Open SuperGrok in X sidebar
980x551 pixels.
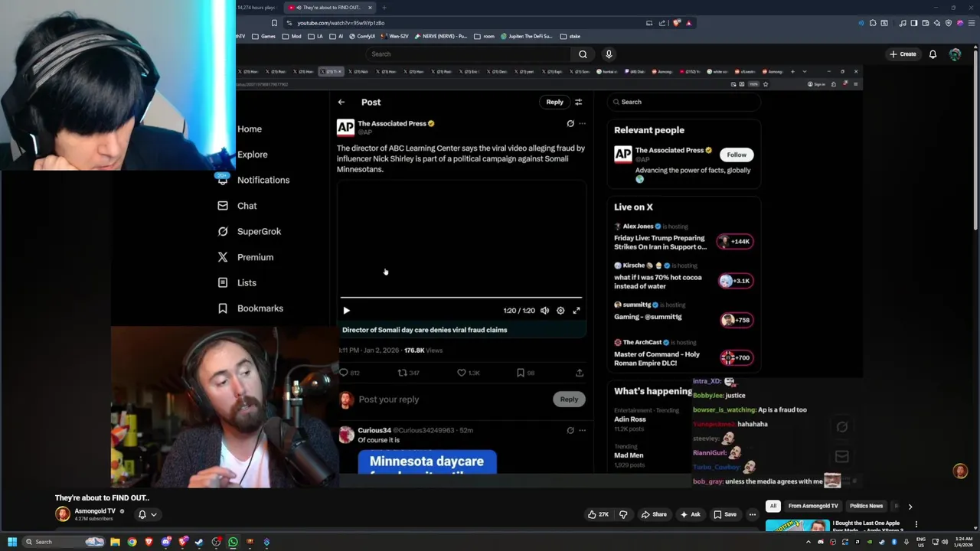point(250,231)
